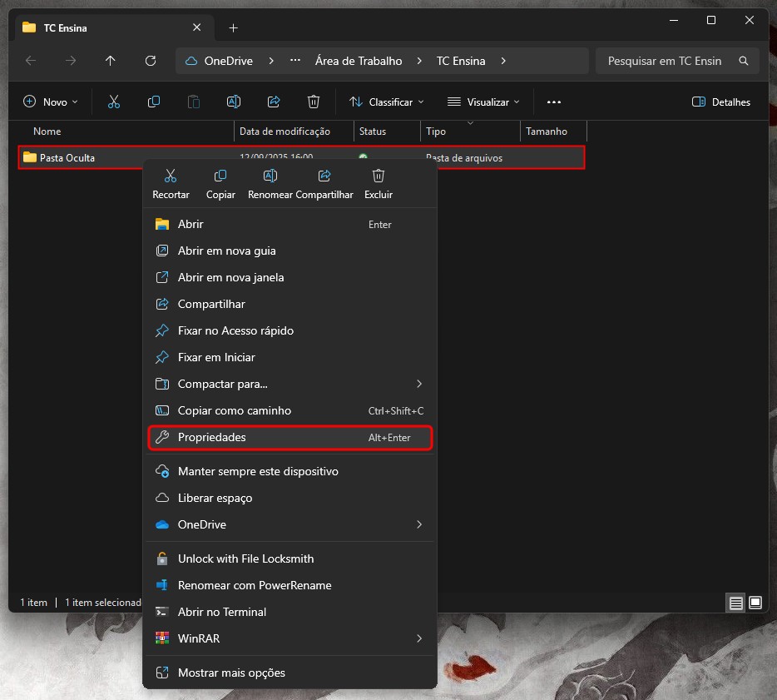Screen dimensions: 777x700
Task: Open the Novo dropdown
Action: pos(51,102)
